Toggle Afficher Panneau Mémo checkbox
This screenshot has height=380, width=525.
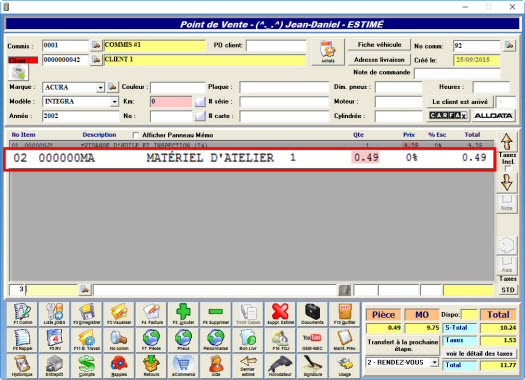(136, 135)
